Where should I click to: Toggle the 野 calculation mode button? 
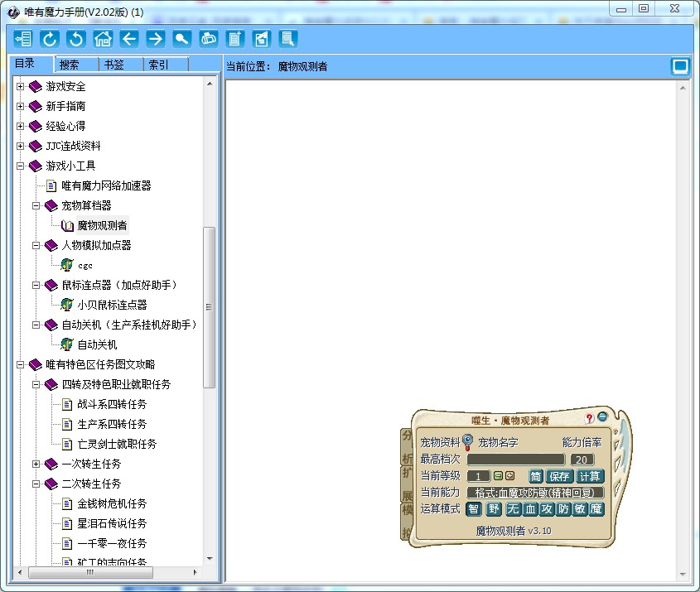(x=494, y=509)
